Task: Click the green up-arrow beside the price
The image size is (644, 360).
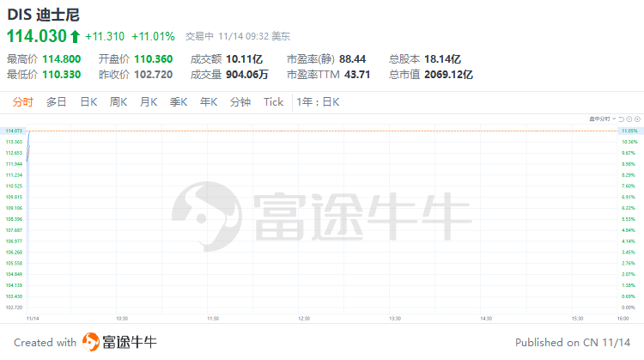Action: (x=76, y=36)
